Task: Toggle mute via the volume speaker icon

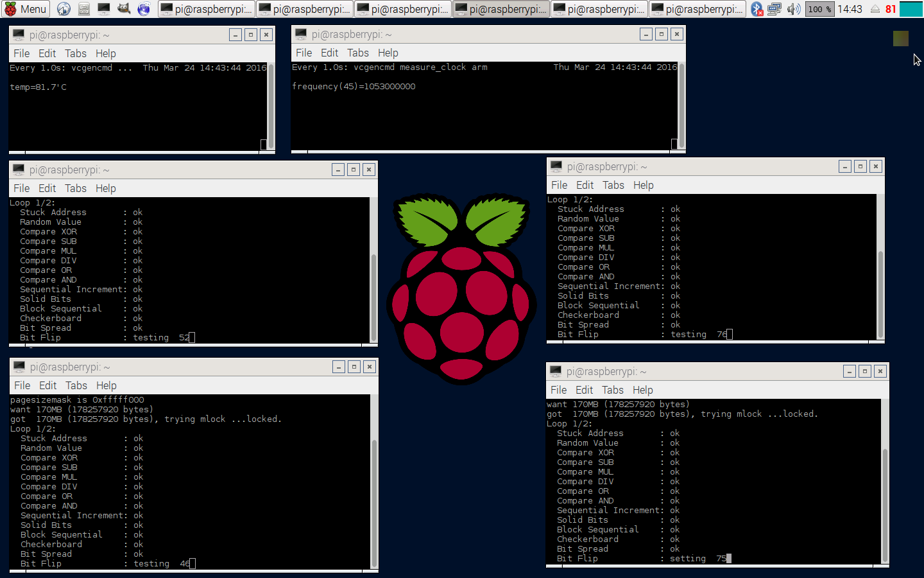Action: [x=794, y=9]
